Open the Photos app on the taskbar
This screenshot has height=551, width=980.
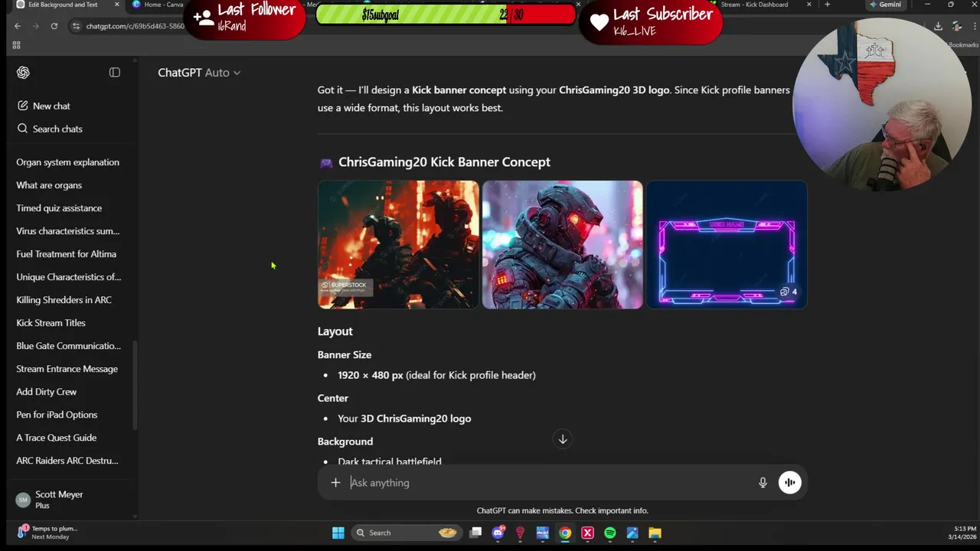pos(632,533)
